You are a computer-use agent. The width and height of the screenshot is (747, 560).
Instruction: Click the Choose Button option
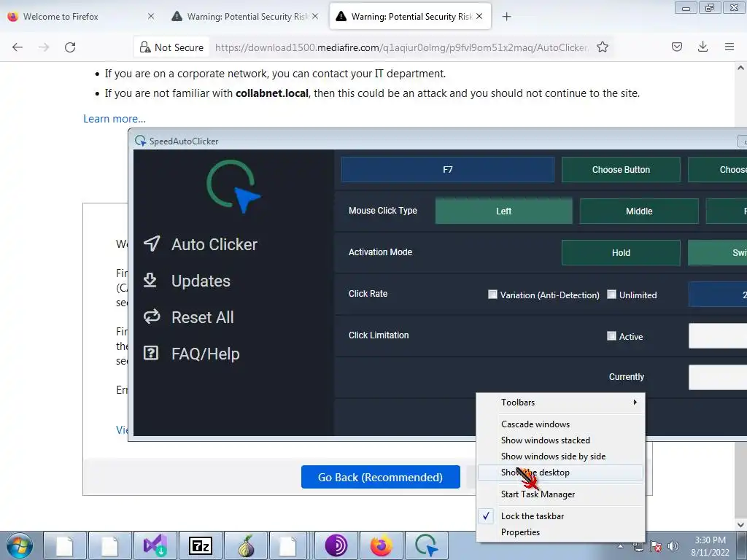(621, 169)
